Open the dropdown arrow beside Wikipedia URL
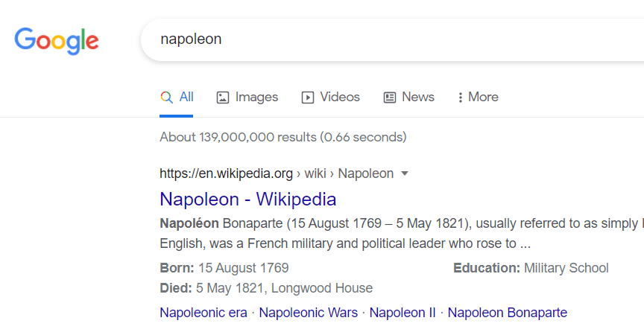Viewport: 644px width, 335px height. tap(405, 173)
